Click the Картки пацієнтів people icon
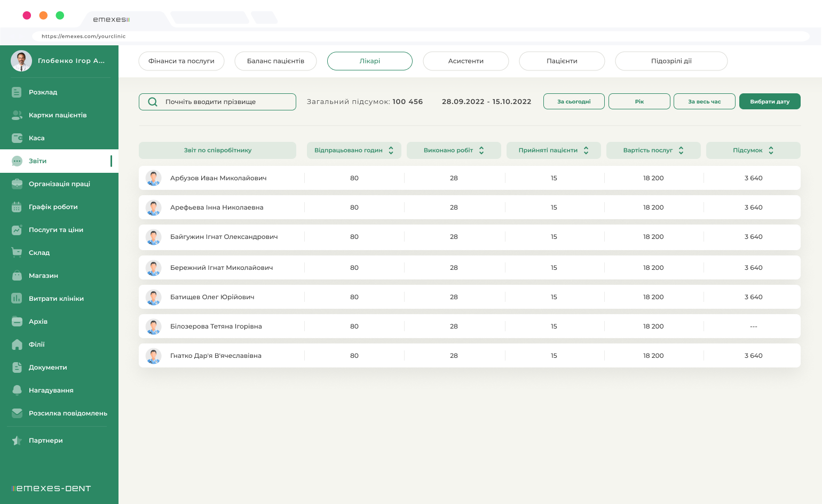The height and width of the screenshot is (504, 822). pos(17,115)
